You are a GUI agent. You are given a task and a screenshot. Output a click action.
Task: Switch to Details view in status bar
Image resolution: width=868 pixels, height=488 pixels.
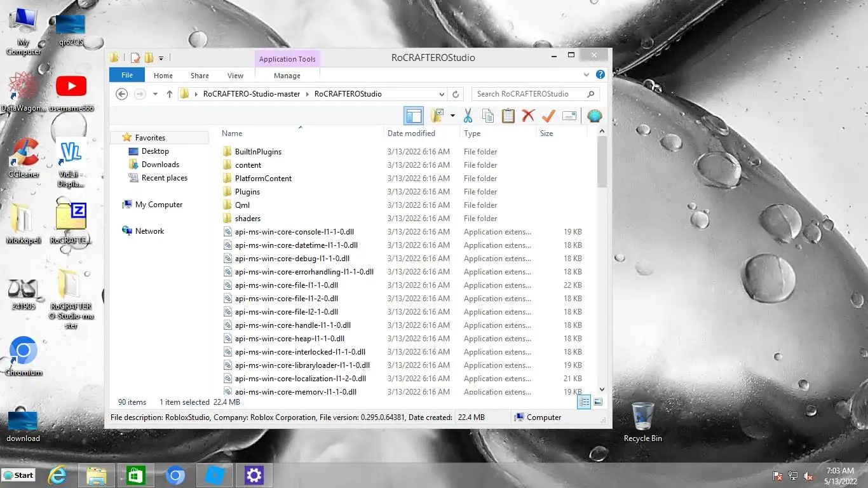point(584,402)
